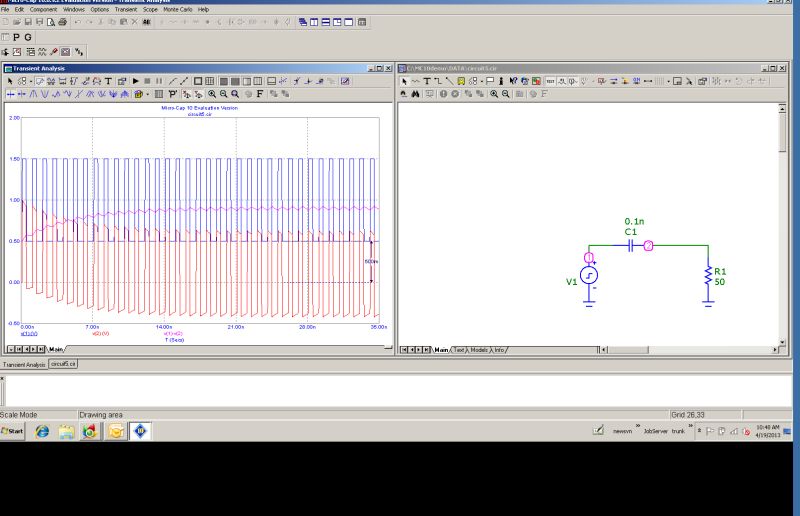Click the Info (i) tool in schematic toolbar
This screenshot has width=800, height=516.
[501, 81]
